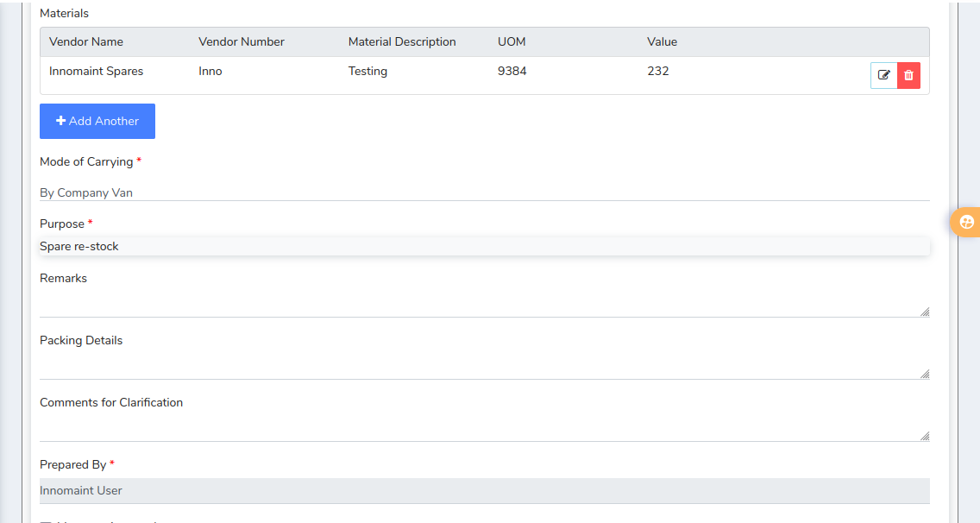Click the Vendor Name column header
980x523 pixels.
[x=86, y=41]
